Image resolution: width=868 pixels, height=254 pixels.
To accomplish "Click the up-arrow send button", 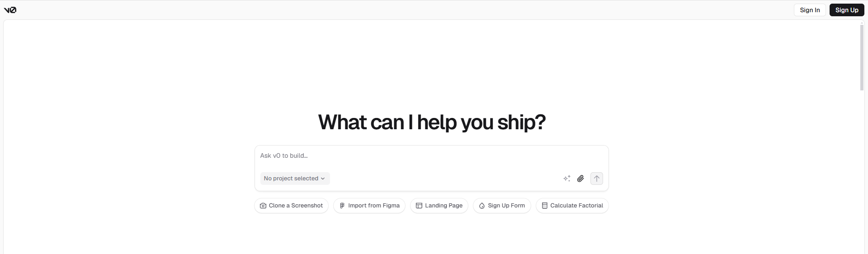I will (x=597, y=179).
